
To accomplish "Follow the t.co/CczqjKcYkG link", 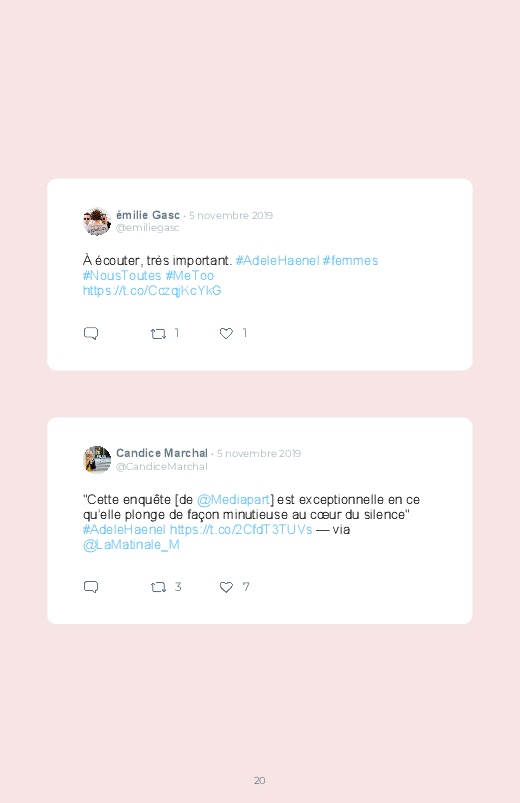I will click(152, 291).
